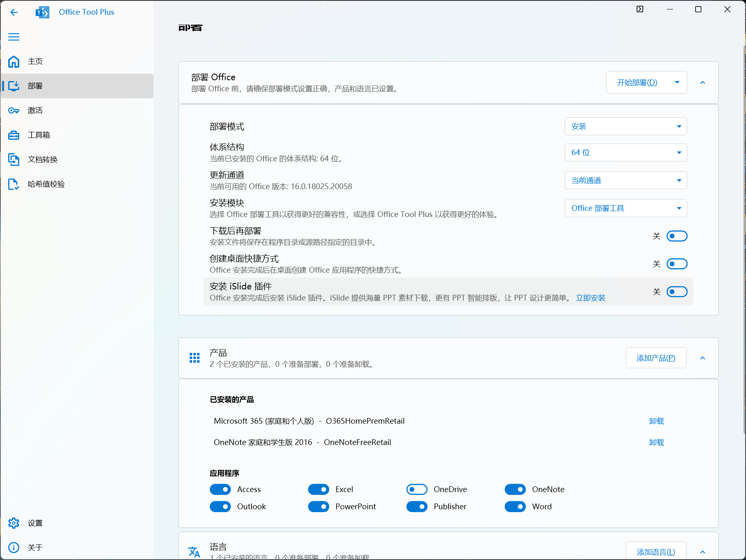746x560 pixels.
Task: Click the home icon in sidebar
Action: (14, 61)
